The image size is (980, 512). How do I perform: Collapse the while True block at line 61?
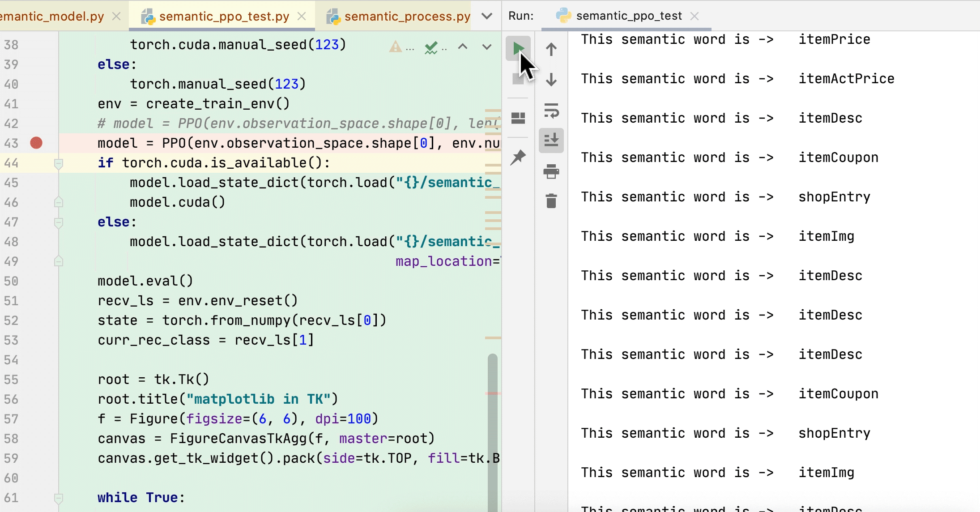coord(58,498)
